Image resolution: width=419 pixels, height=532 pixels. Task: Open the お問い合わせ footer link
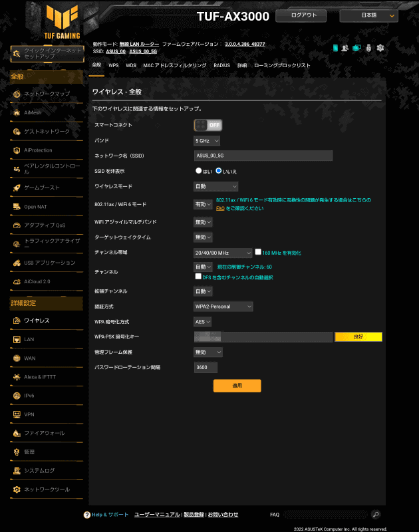click(223, 515)
